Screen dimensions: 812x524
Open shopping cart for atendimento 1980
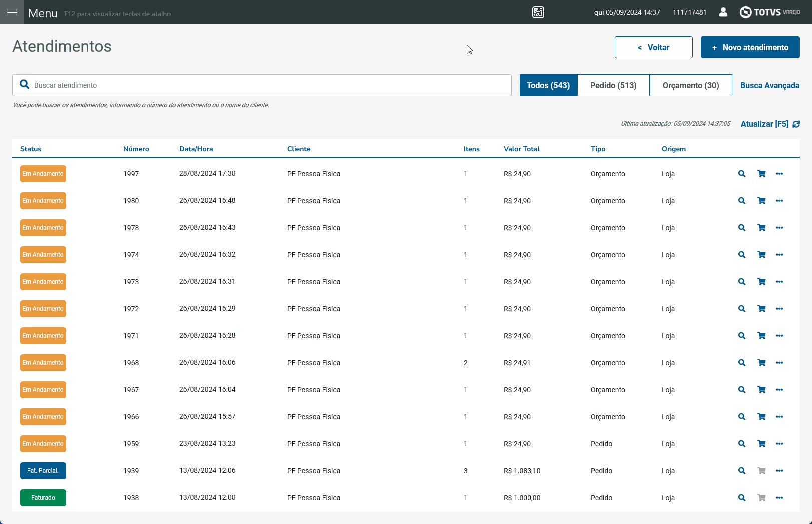pos(761,201)
